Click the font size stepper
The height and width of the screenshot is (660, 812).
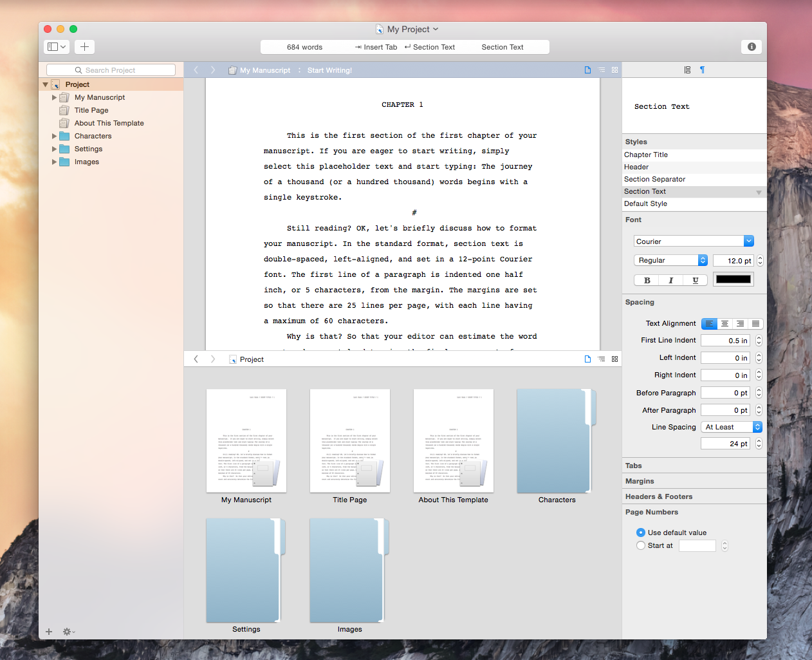[x=760, y=261]
